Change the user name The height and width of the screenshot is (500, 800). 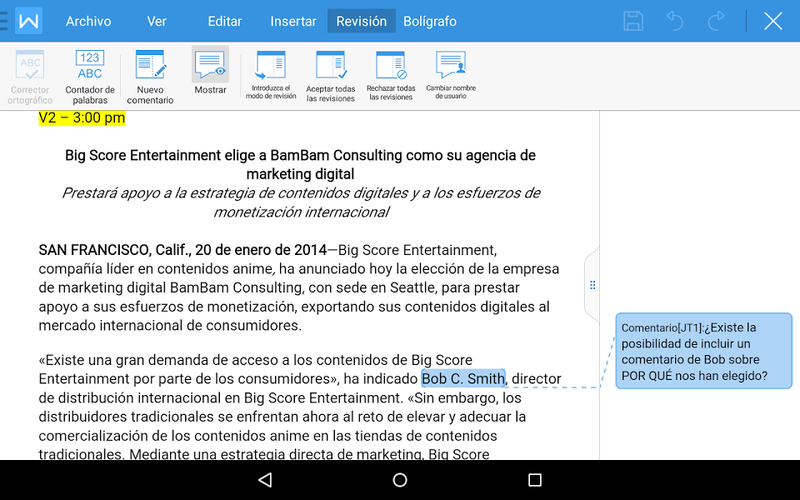point(451,74)
